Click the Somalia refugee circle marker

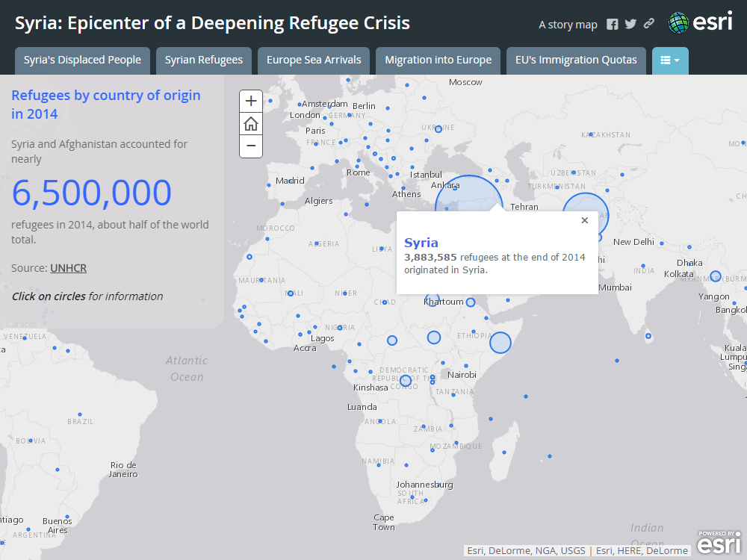pyautogui.click(x=500, y=342)
